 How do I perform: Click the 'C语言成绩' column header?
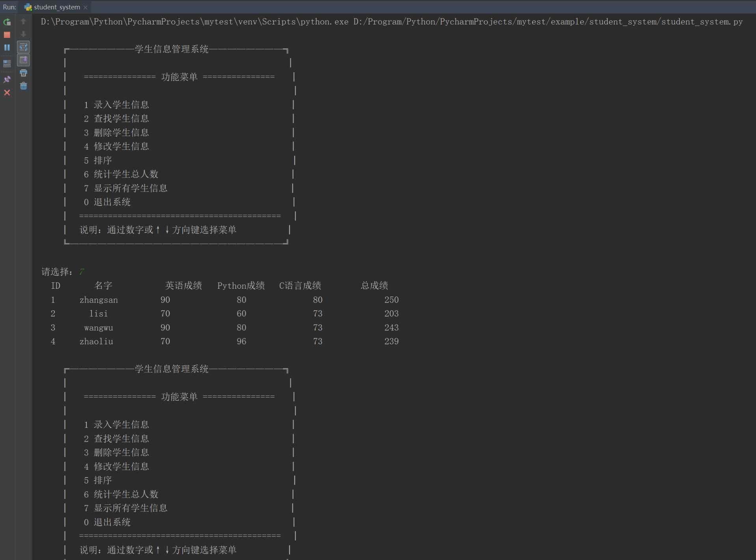pos(300,286)
